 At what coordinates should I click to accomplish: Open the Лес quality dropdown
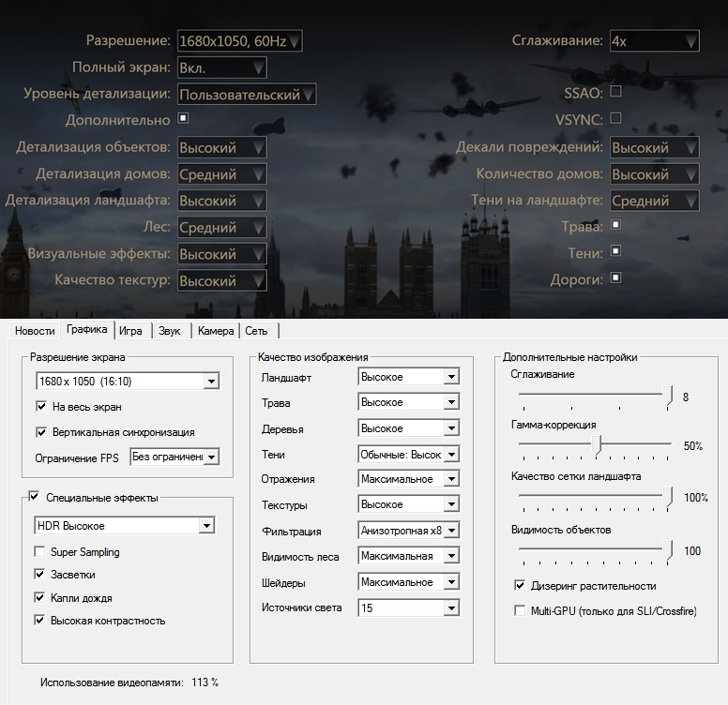point(222,227)
